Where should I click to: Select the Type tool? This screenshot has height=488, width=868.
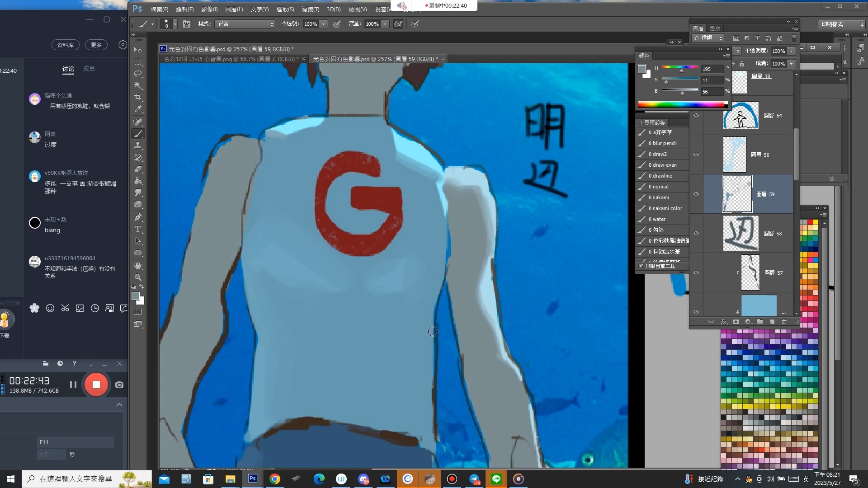click(x=138, y=229)
